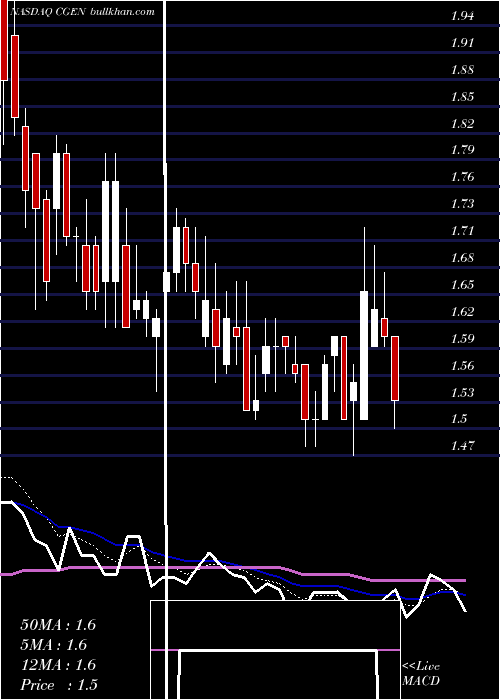Viewport: 500px width, 700px height.
Task: Click the 1.53 price axis label
Action: click(462, 392)
